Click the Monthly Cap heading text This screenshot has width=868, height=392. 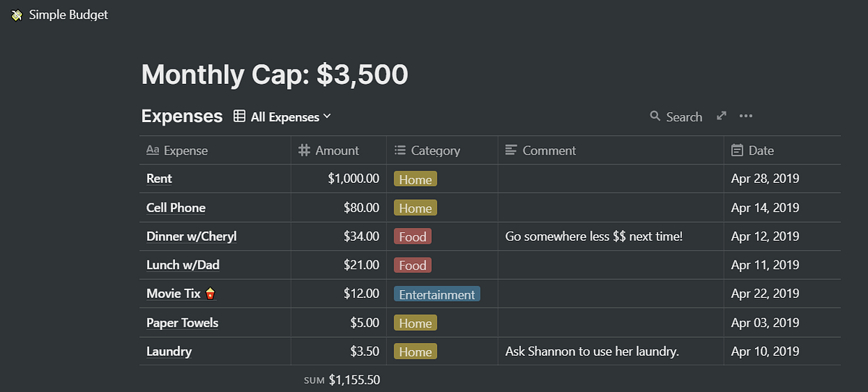(x=274, y=74)
